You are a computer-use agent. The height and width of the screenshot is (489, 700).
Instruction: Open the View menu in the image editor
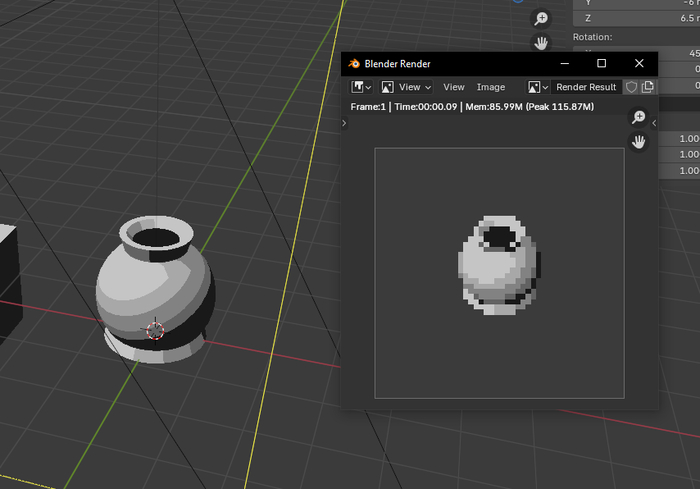pyautogui.click(x=454, y=87)
